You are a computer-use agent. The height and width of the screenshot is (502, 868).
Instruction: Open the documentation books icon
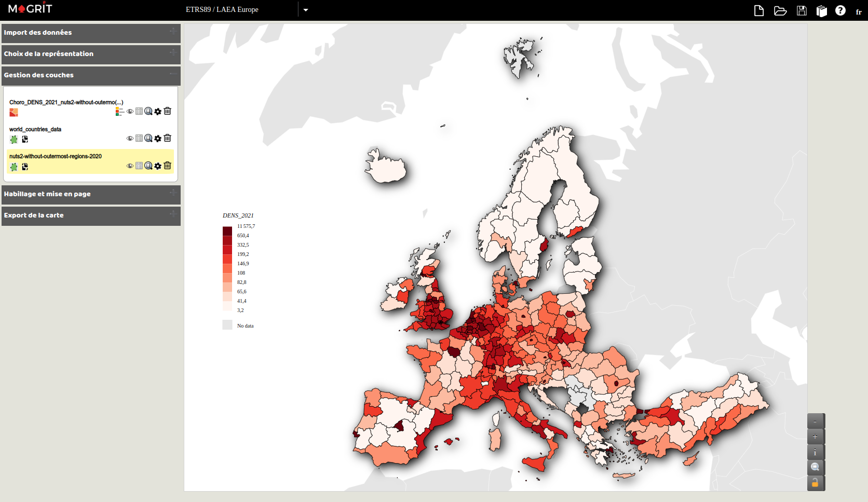pyautogui.click(x=821, y=11)
